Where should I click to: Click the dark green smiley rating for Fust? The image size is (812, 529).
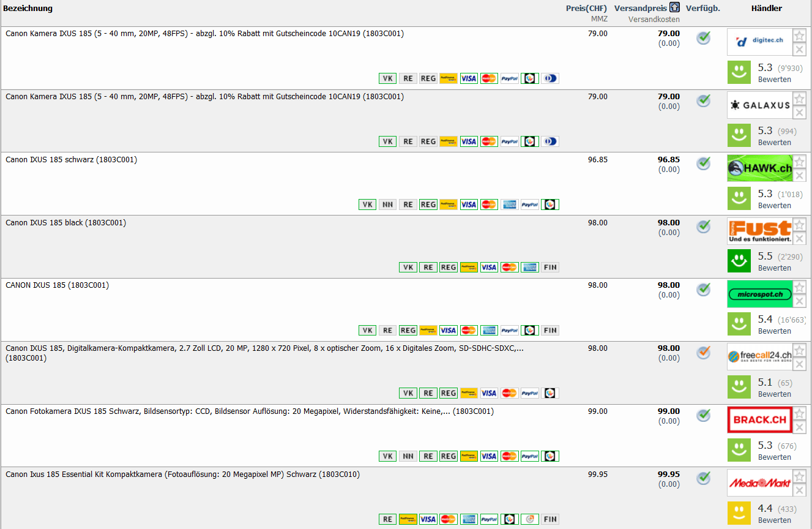coord(739,261)
